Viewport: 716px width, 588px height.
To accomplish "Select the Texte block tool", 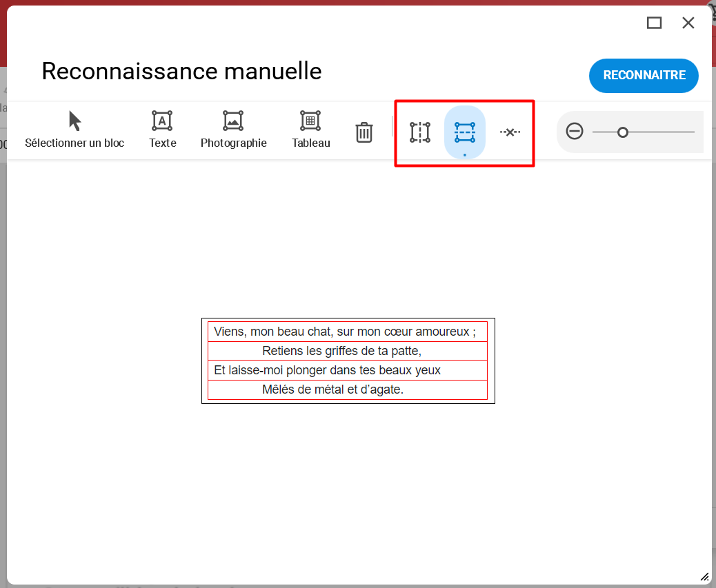I will [x=162, y=130].
